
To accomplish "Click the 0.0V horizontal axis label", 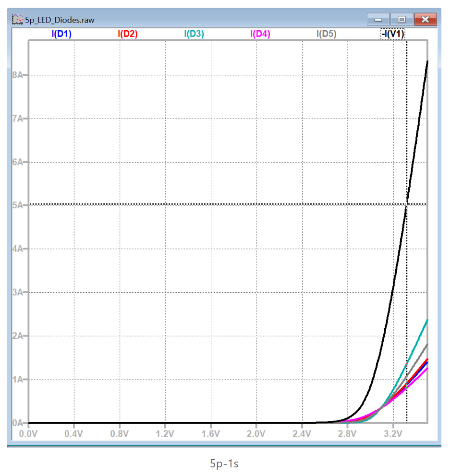I will click(28, 434).
